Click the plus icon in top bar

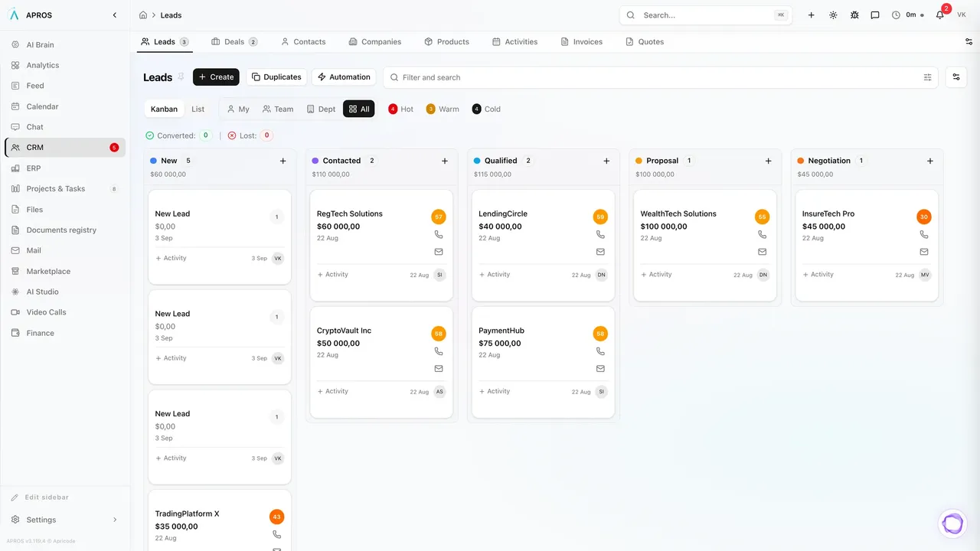(x=812, y=15)
